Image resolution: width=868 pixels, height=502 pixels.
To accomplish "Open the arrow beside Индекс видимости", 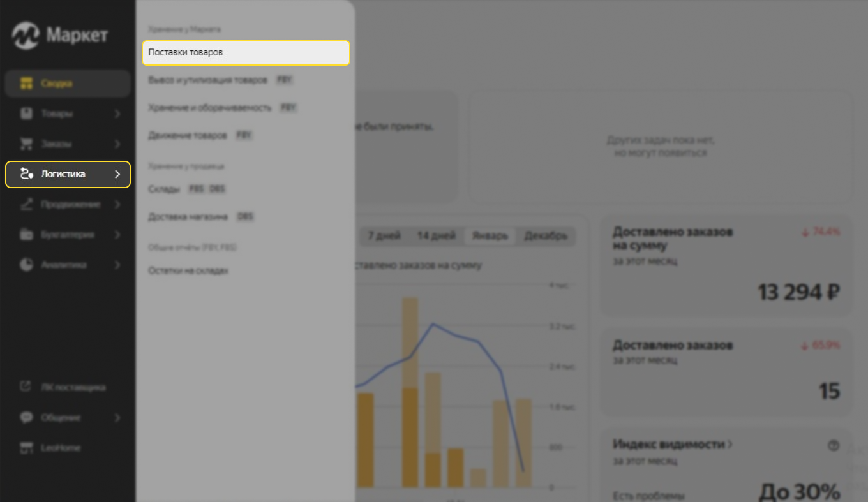I will pos(730,445).
